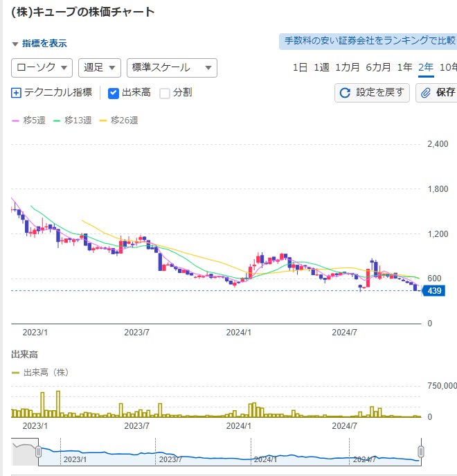Click the grayed-out area of the range navigator

pos(24,452)
